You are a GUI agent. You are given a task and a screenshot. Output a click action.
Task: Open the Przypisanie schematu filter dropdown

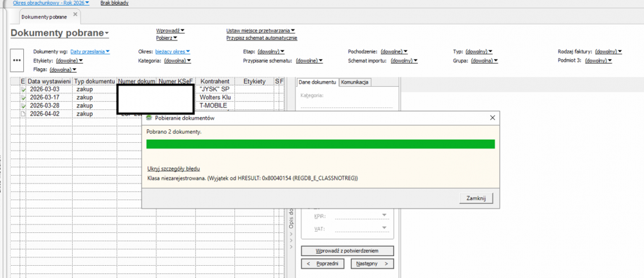click(309, 60)
